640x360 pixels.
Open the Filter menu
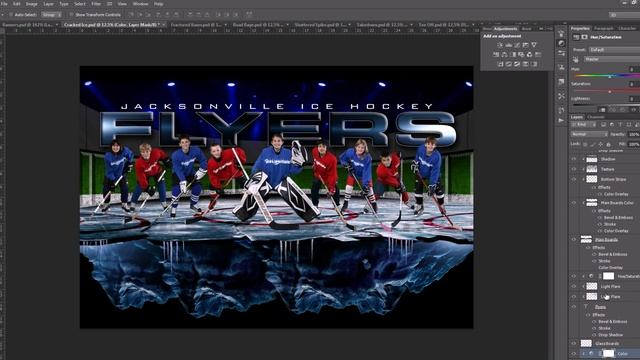tap(96, 4)
